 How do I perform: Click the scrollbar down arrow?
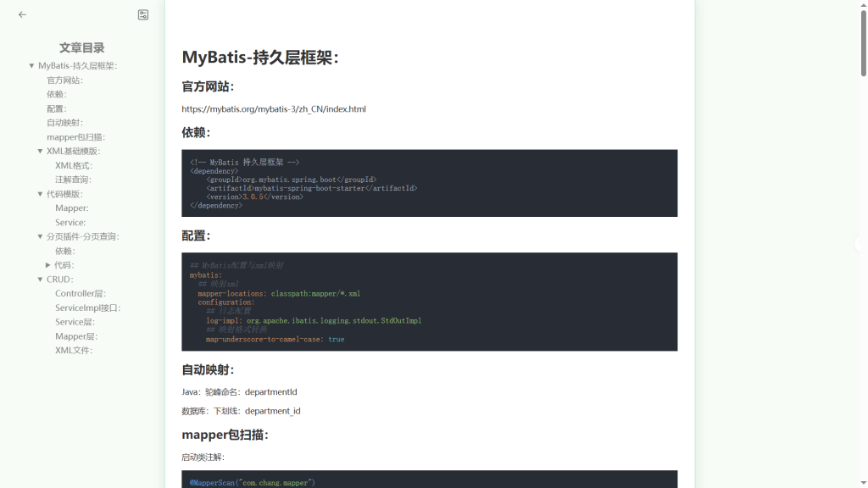[863, 483]
